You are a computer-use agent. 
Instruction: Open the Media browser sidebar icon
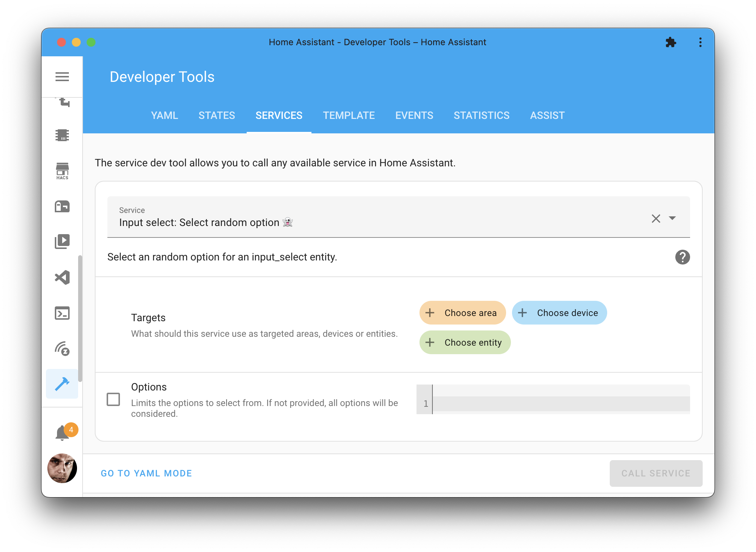[62, 241]
